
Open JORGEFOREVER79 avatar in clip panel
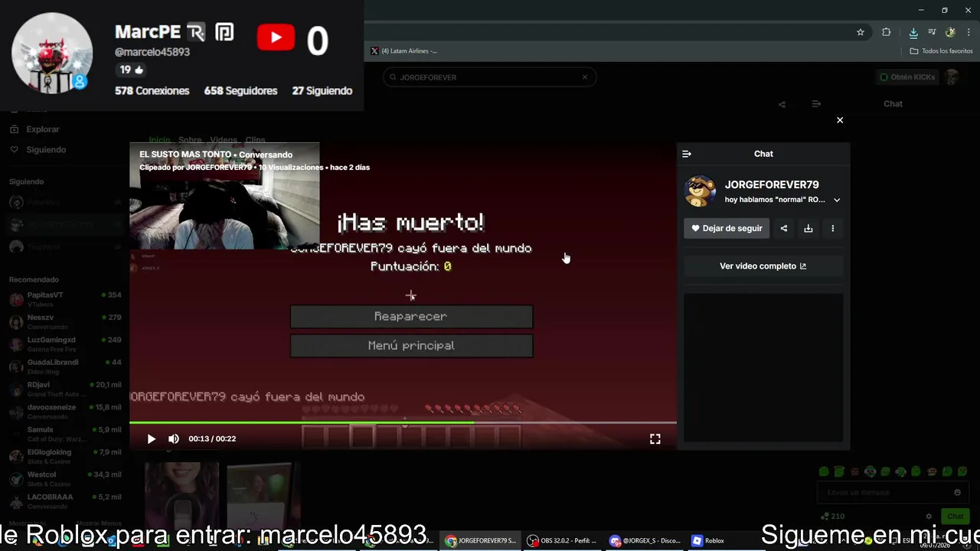[x=700, y=191]
